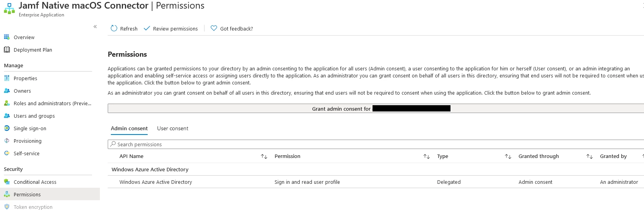Click the feedback heart icon
Viewport: 644px width, 210px height.
pyautogui.click(x=214, y=28)
